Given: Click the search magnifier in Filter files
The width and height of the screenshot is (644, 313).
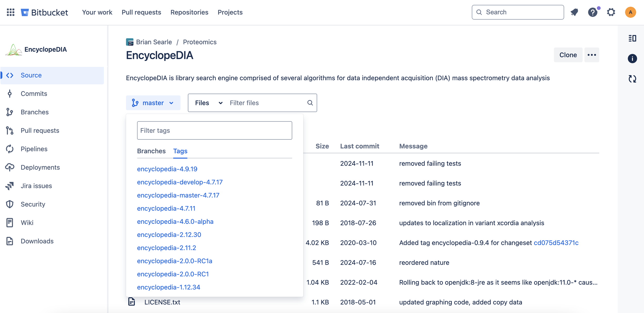Looking at the screenshot, I should (x=310, y=103).
